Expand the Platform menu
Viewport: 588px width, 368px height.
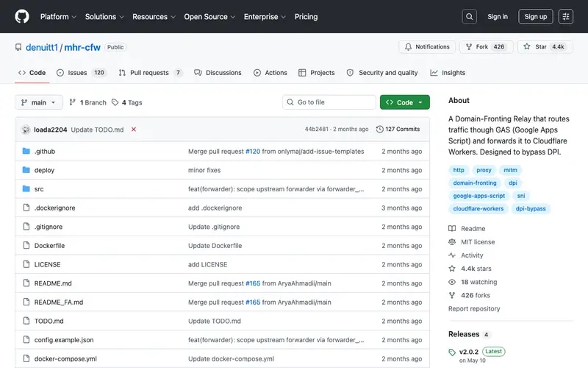[x=58, y=16]
